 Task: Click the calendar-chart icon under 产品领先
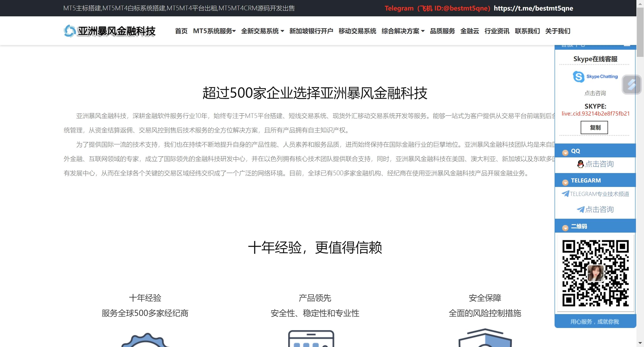(311, 338)
